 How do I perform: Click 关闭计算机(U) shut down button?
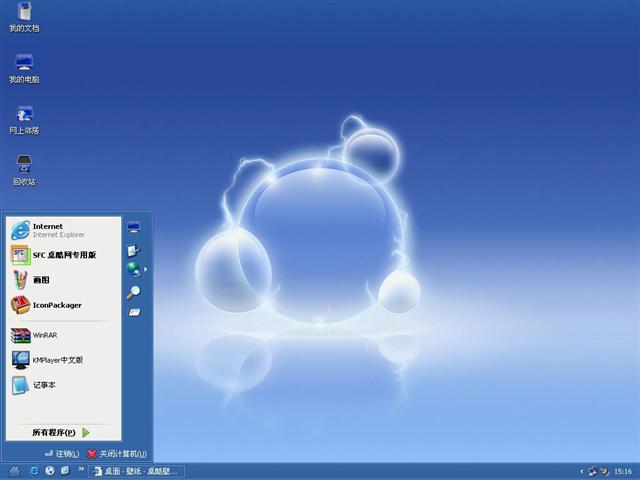(117, 454)
